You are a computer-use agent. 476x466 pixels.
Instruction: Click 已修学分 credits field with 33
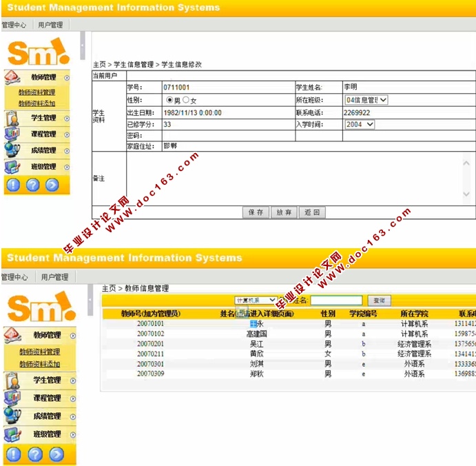(228, 124)
